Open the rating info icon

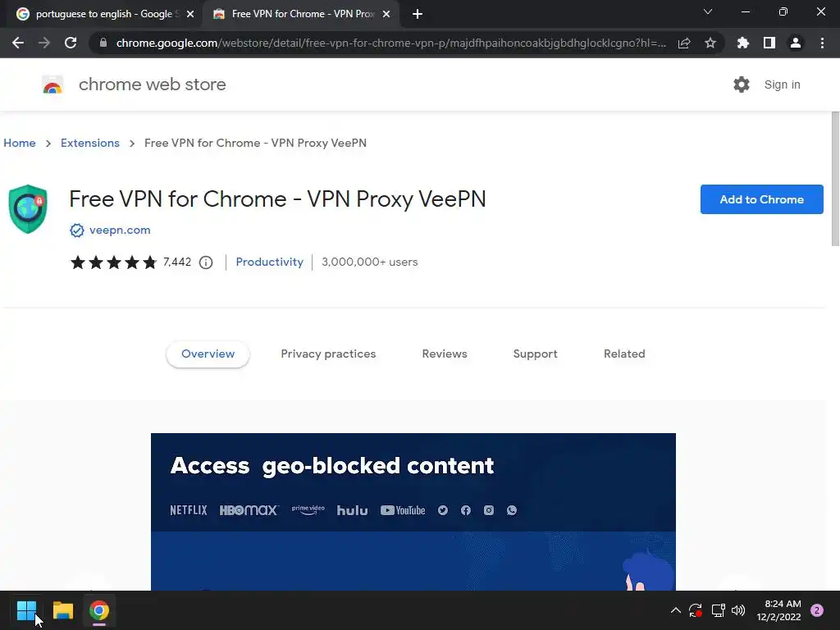coord(206,262)
